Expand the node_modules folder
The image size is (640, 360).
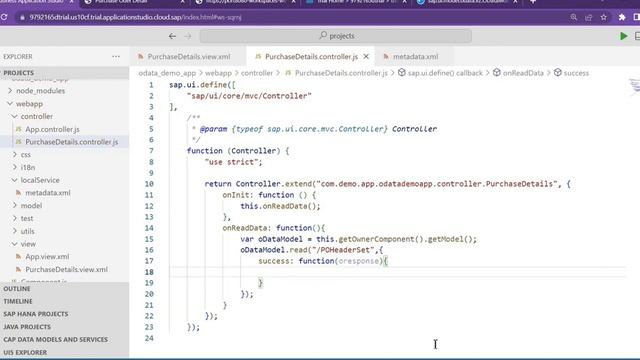(x=40, y=91)
